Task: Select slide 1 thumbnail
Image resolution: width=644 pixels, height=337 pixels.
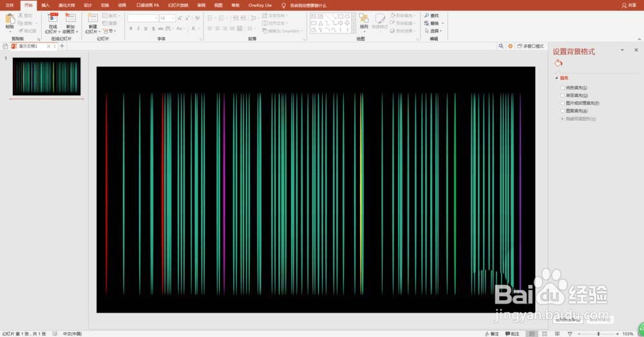Action: coord(46,77)
